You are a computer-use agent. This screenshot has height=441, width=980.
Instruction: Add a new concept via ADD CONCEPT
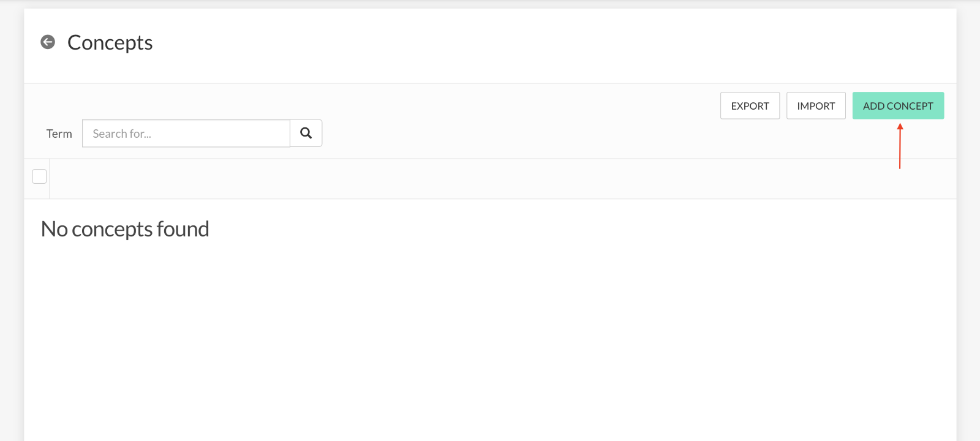pyautogui.click(x=898, y=105)
